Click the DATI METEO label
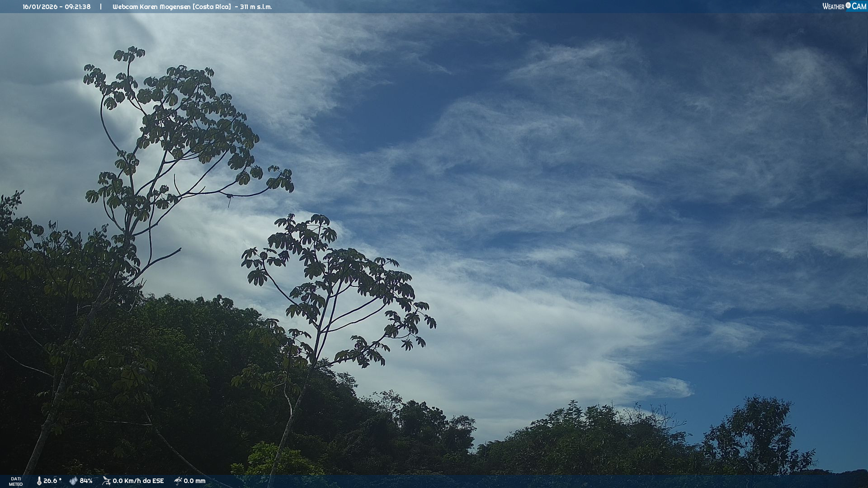 (16, 481)
